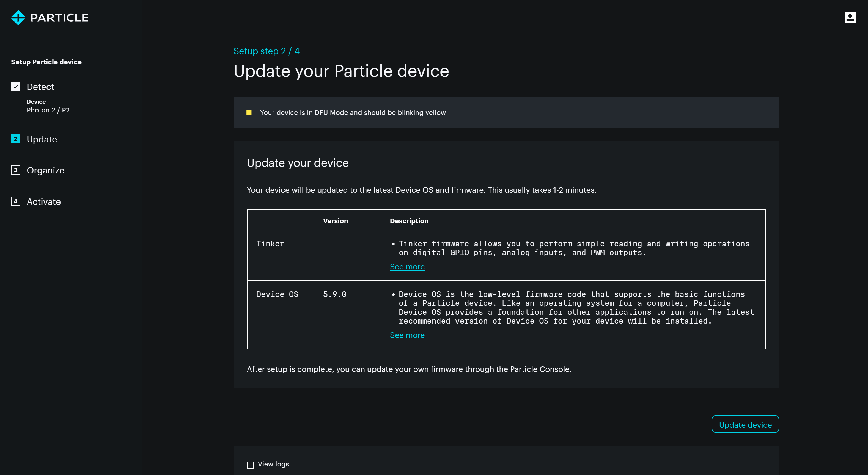Enable the View logs checkbox
868x475 pixels.
click(250, 465)
